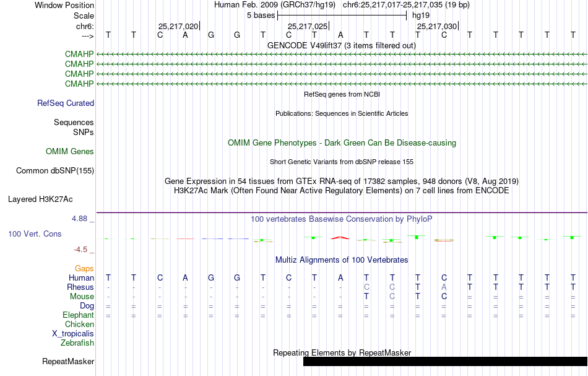Viewport: 588px width, 376px height.
Task: Click the hg19 label next to scale bar
Action: coord(421,15)
